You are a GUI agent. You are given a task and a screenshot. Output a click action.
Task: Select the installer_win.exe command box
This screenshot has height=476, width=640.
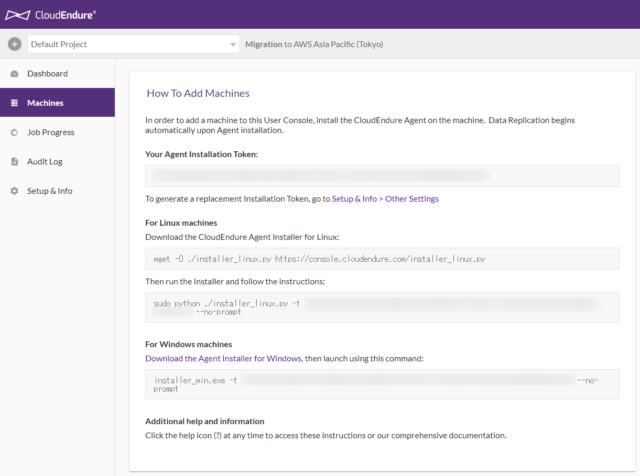(382, 385)
